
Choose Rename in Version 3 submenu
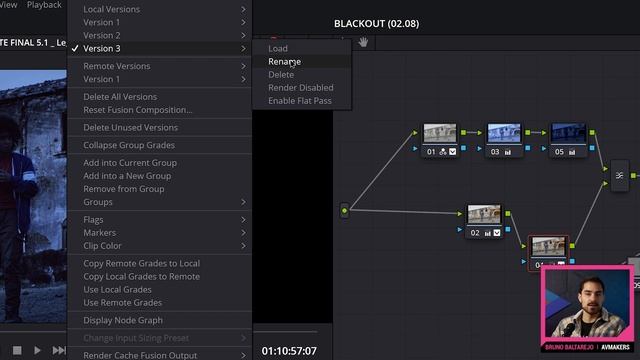302,62
